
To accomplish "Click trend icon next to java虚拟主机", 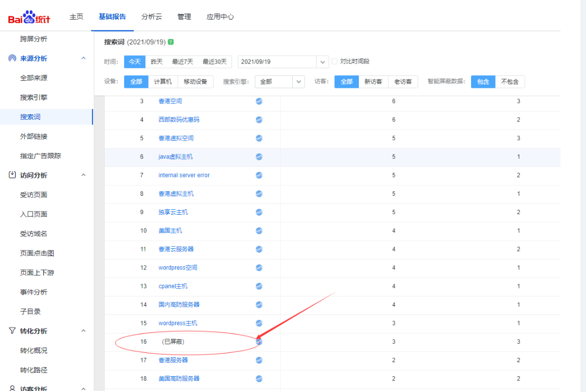I will 259,157.
